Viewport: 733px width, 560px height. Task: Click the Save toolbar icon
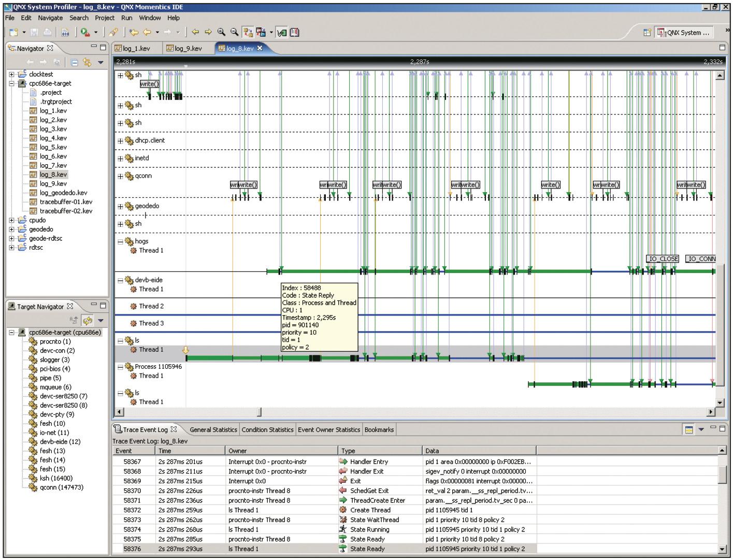pyautogui.click(x=34, y=33)
